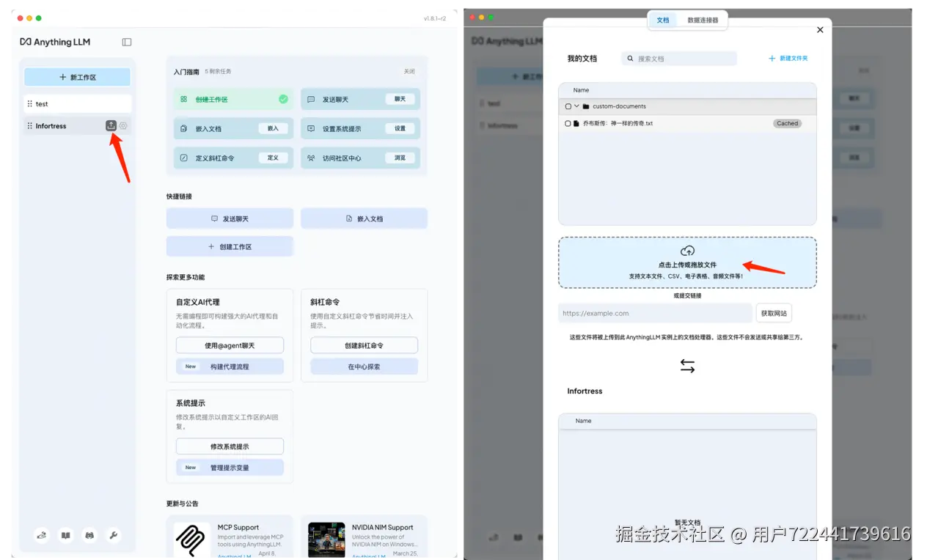Click the custom-documents folder name
The image size is (927, 560).
pos(620,106)
